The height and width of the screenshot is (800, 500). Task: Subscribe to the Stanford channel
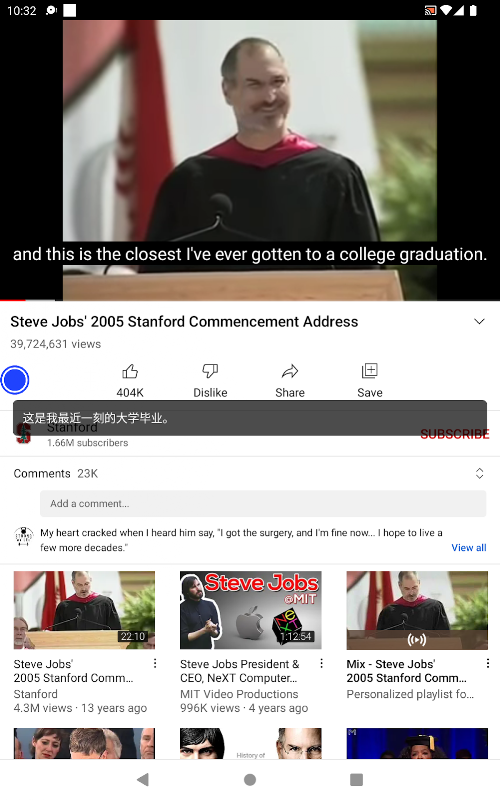454,434
